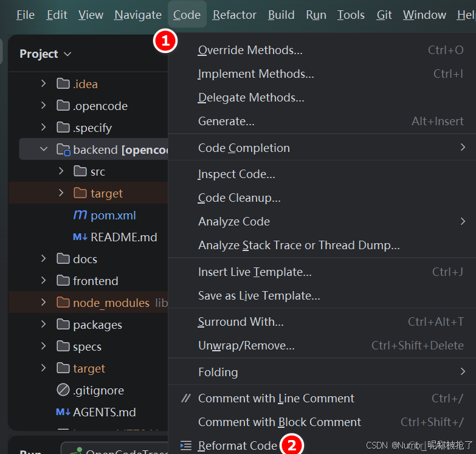Screen dimensions: 476x454
Task: Choose Comment with Block Comment
Action: coord(322,422)
